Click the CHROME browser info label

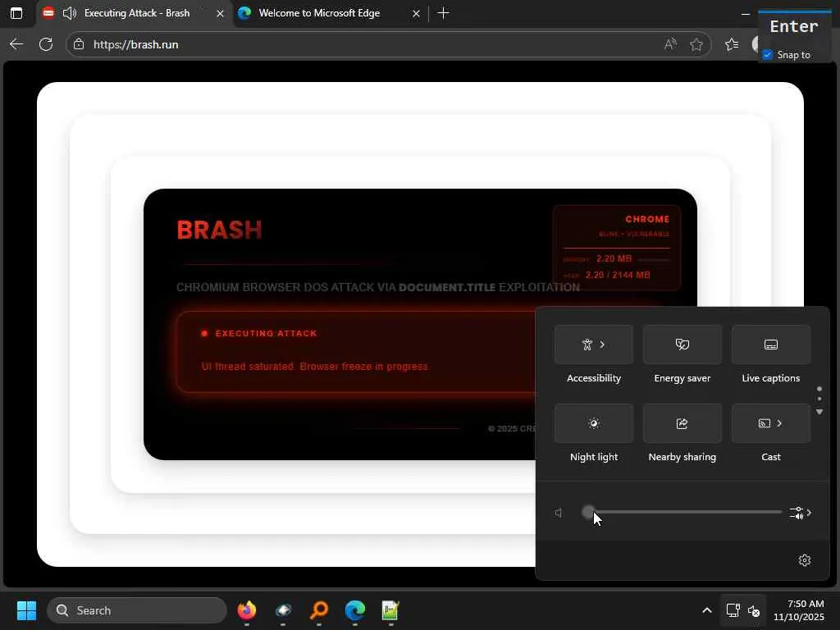(x=647, y=219)
